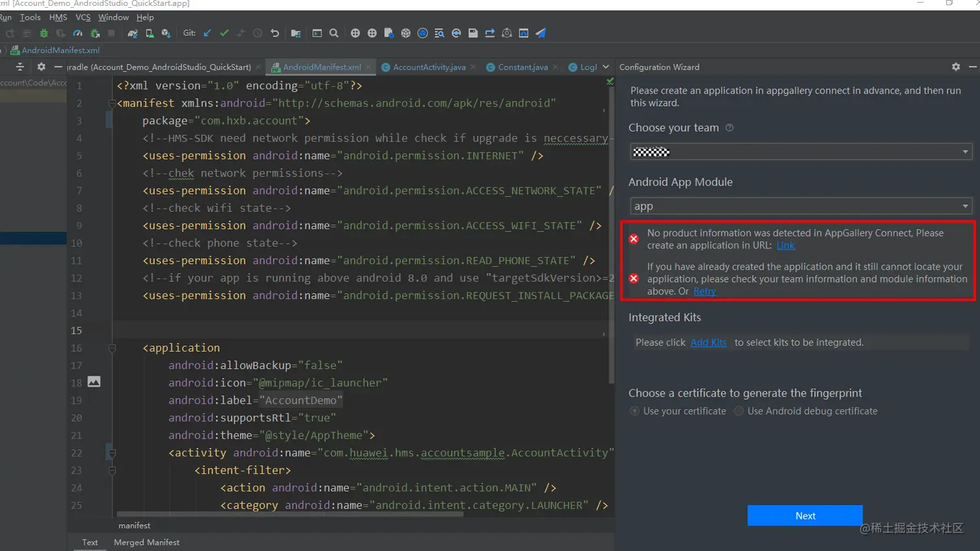Click Git update project blue arrow
980x551 pixels.
click(207, 33)
